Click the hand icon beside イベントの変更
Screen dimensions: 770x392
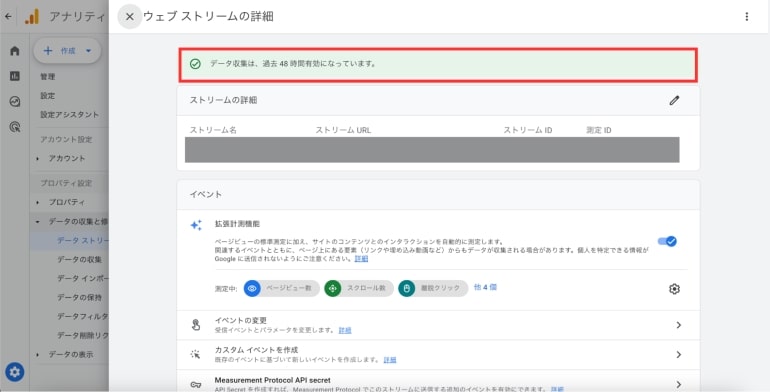(196, 325)
